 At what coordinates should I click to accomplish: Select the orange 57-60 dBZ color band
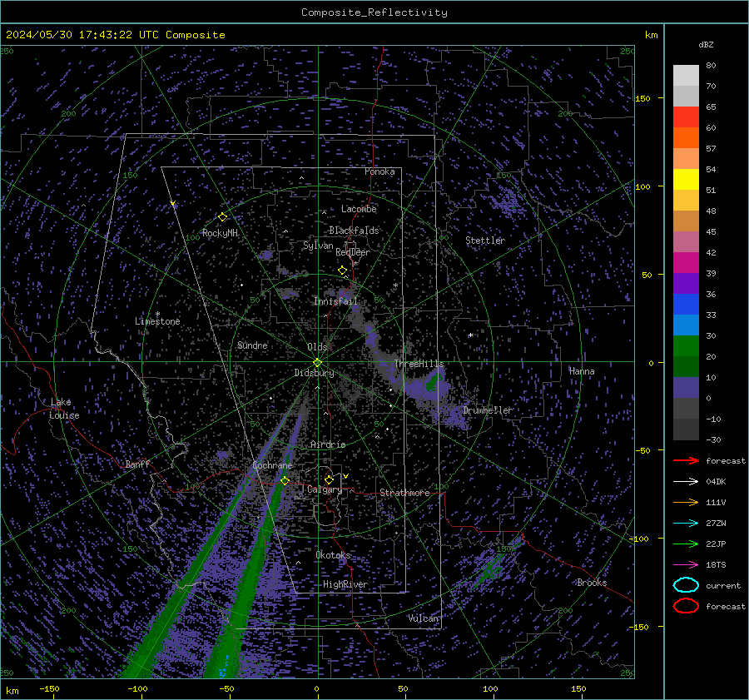click(686, 137)
